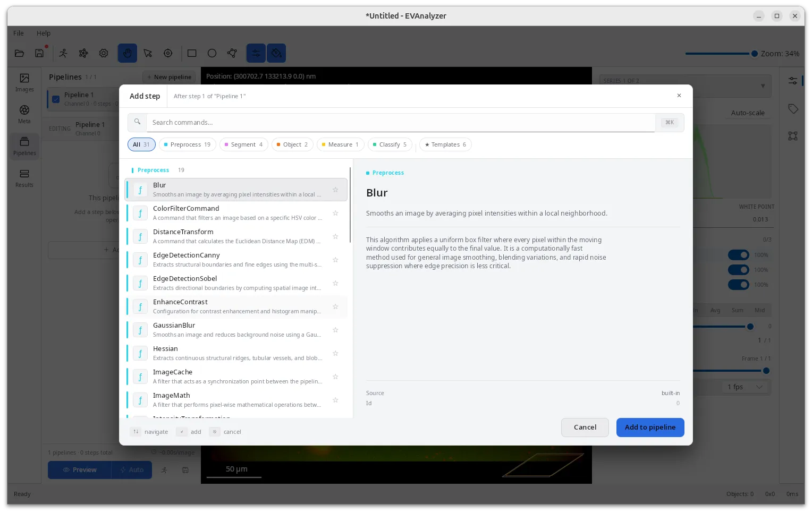Viewport: 812px width, 513px height.
Task: Filter by Preprocess category
Action: (188, 144)
